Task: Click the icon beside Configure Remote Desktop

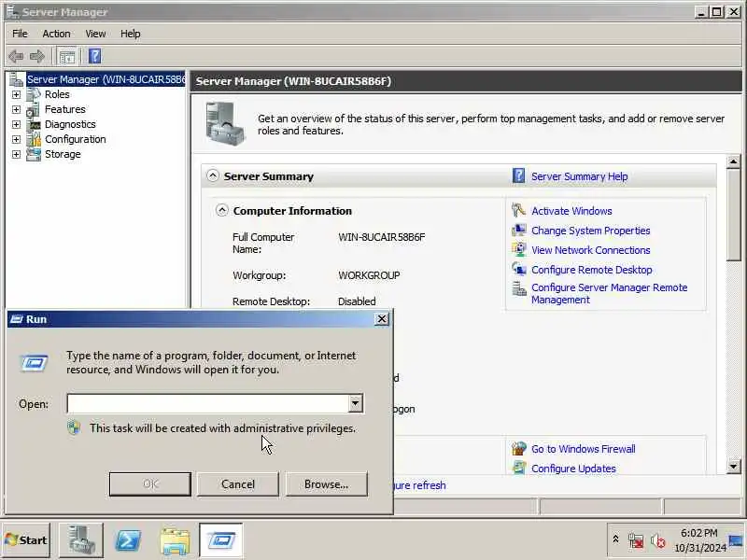Action: pyautogui.click(x=518, y=269)
